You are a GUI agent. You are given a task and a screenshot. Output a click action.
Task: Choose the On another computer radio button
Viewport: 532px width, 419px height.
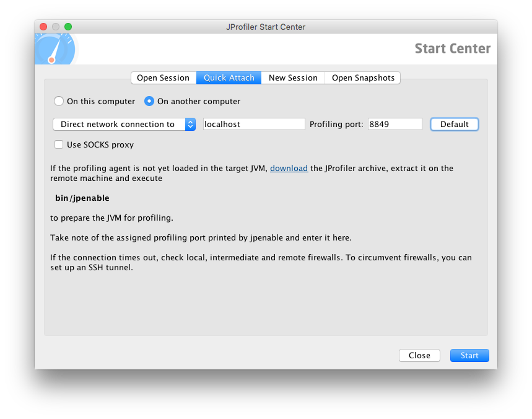[149, 101]
